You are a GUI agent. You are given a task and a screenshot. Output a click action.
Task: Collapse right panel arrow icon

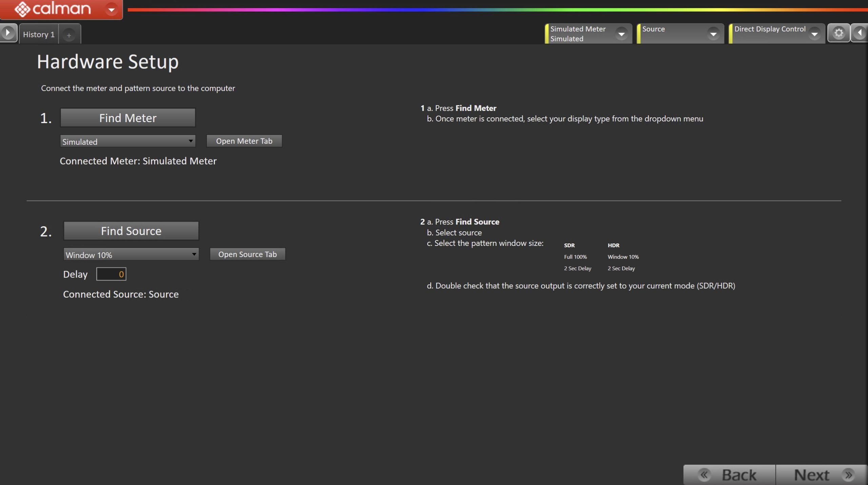(860, 33)
